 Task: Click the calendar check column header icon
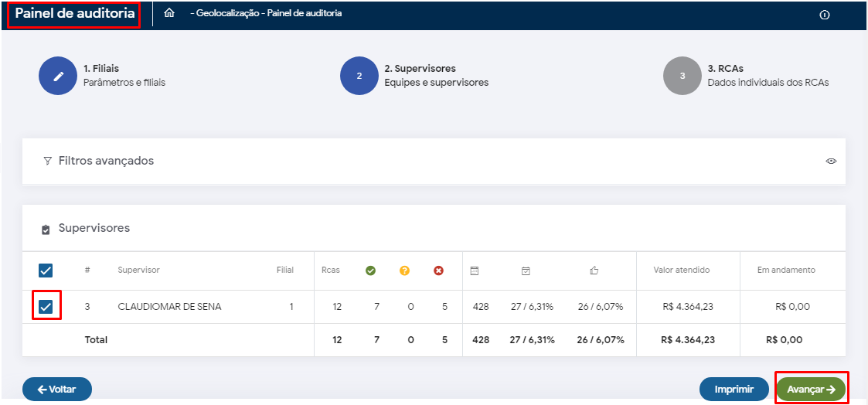[526, 271]
